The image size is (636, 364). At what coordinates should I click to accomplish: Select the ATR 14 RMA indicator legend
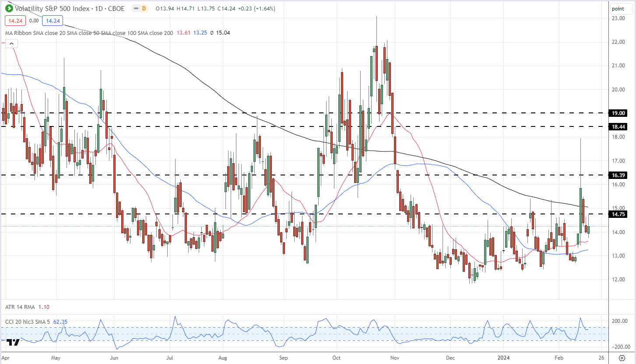tap(21, 308)
